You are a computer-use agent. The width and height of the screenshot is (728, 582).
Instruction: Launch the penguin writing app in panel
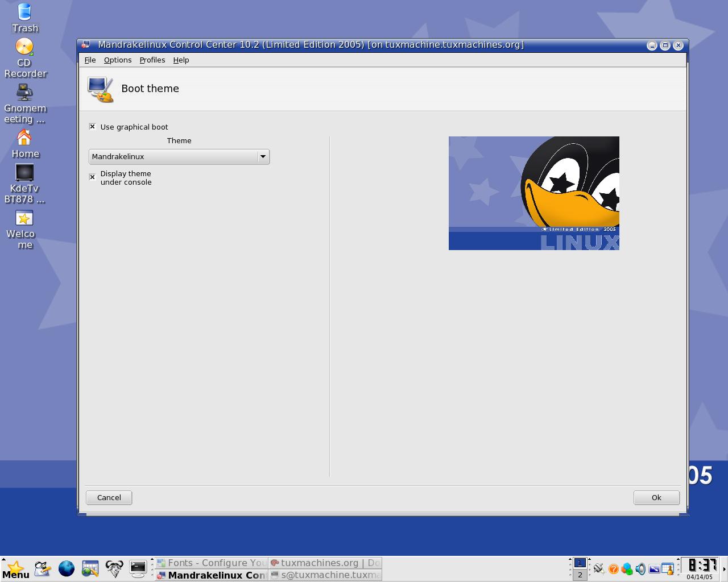pyautogui.click(x=43, y=568)
